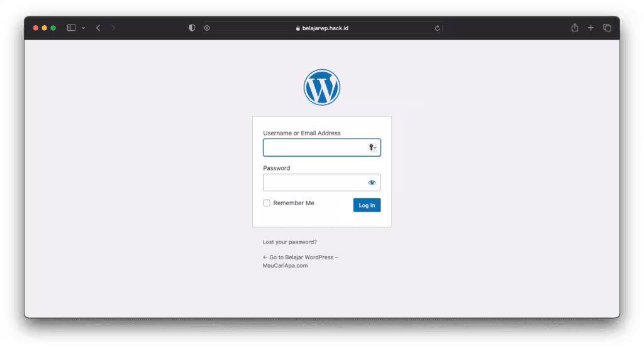Screen dimensions: 644x350
Task: Maximize the window with the green button
Action: tap(53, 28)
